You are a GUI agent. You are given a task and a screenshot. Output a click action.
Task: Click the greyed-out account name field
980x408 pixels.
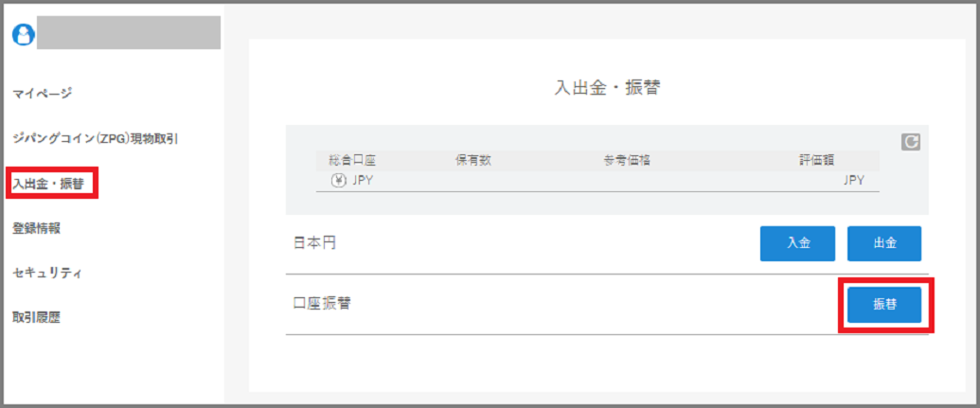(129, 32)
